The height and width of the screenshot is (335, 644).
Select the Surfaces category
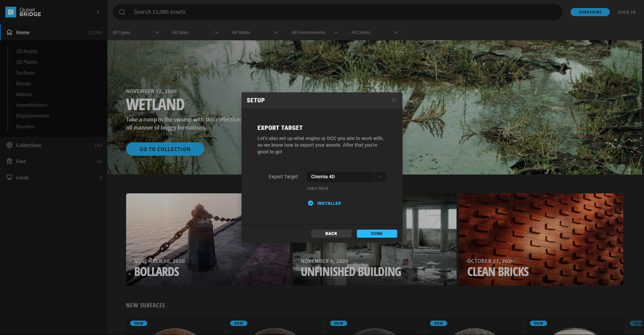point(25,73)
